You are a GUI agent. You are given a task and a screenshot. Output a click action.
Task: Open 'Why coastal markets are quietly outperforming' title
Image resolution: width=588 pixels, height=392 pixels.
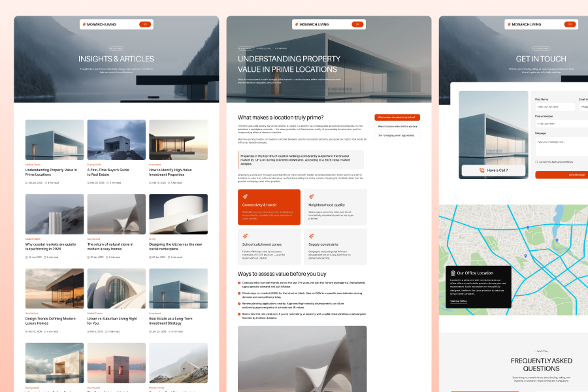50,246
